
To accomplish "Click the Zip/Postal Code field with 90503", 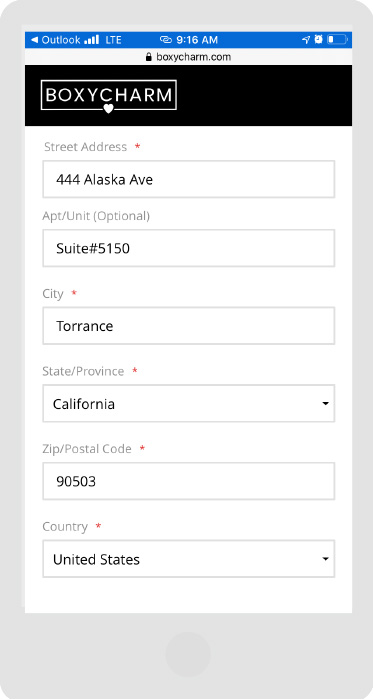I will pyautogui.click(x=189, y=481).
